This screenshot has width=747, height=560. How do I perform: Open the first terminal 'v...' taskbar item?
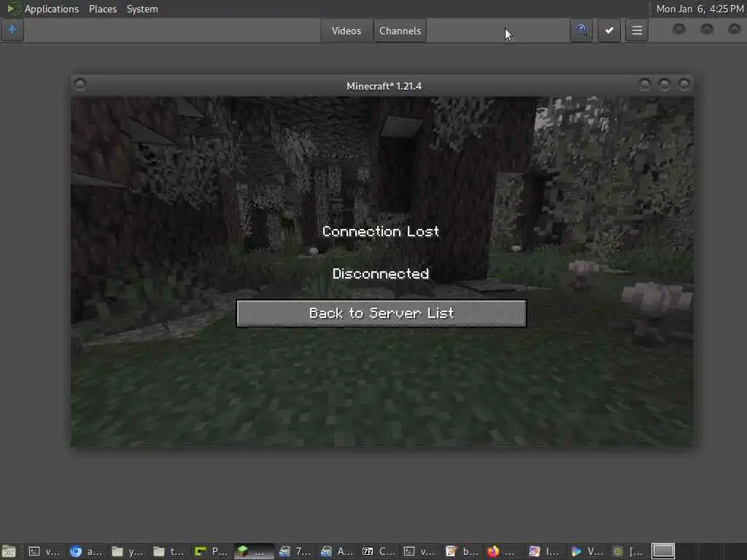[x=44, y=551]
